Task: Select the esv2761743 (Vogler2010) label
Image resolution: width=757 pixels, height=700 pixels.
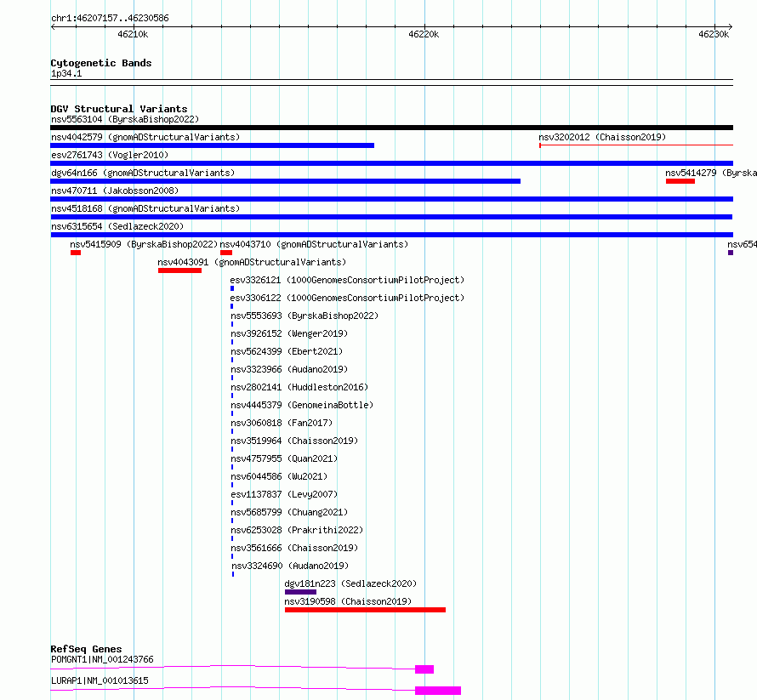Action: [110, 155]
